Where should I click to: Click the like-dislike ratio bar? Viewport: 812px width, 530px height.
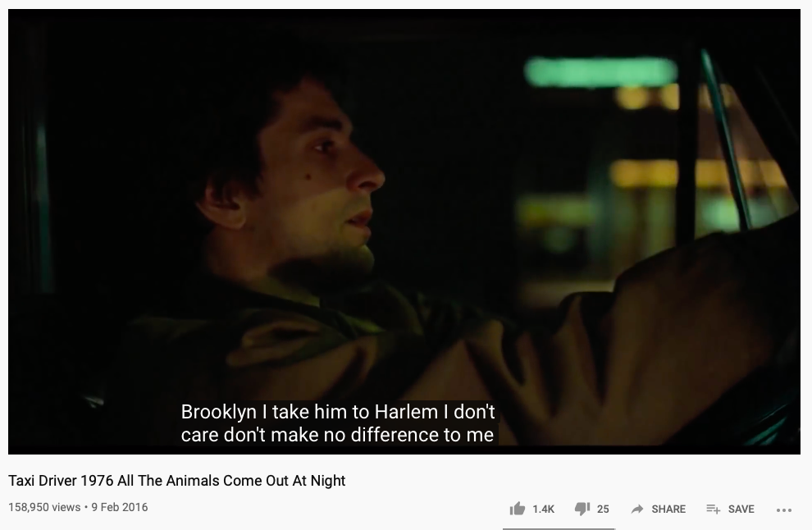point(559,528)
